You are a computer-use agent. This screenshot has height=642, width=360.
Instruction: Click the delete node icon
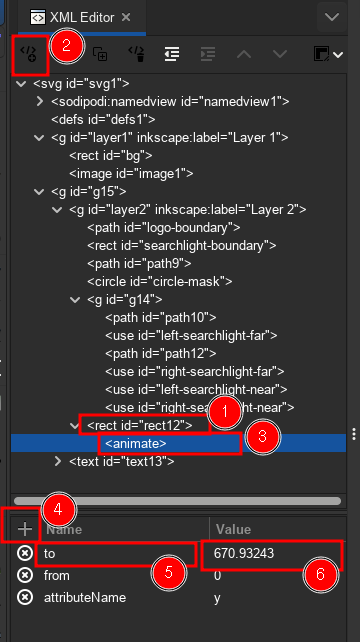[x=136, y=54]
